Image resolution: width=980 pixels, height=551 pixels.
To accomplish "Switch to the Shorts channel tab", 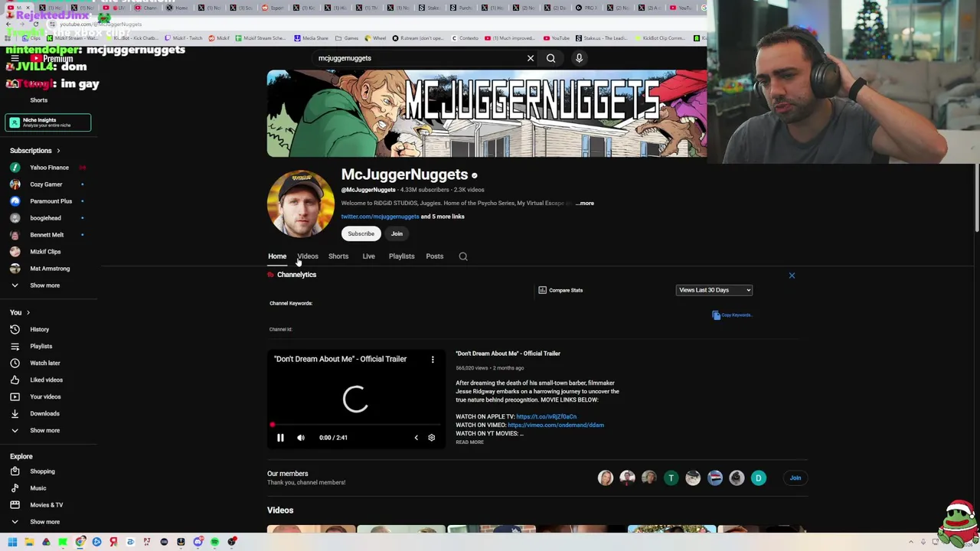I will pyautogui.click(x=338, y=256).
